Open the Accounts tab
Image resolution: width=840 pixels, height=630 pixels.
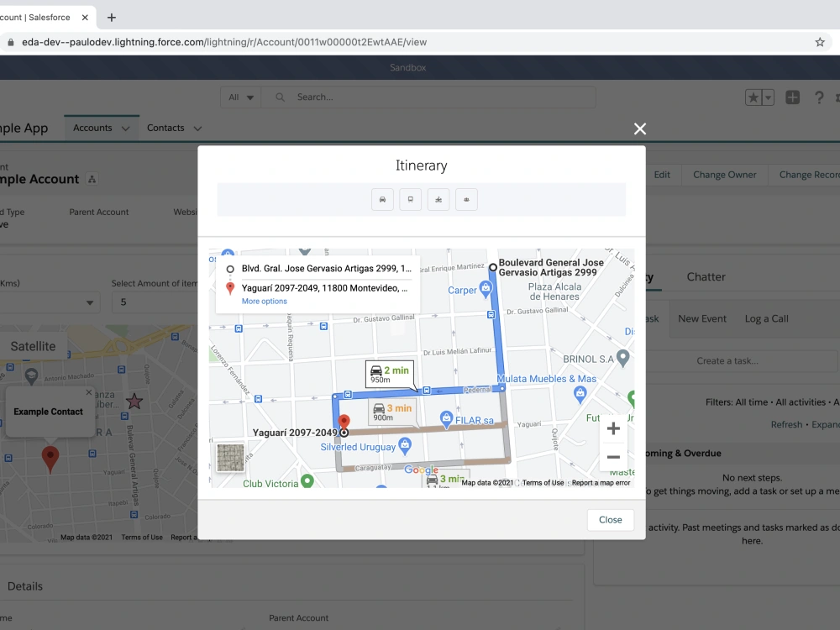click(x=92, y=128)
